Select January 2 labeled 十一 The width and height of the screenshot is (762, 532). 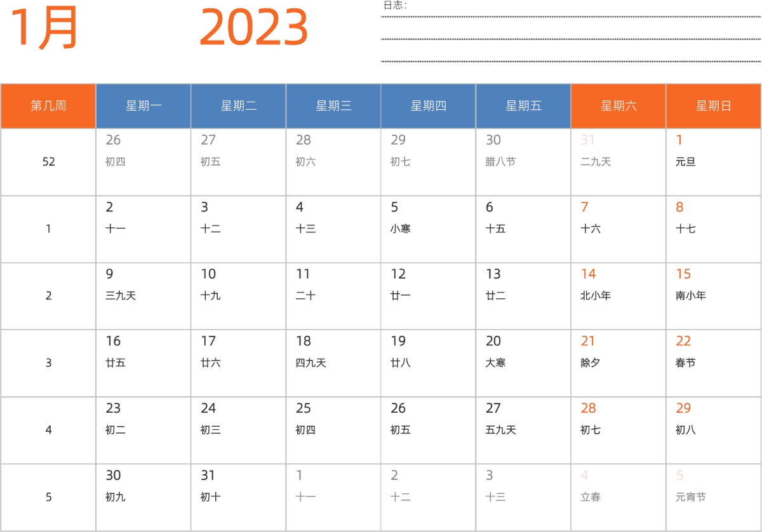click(144, 229)
